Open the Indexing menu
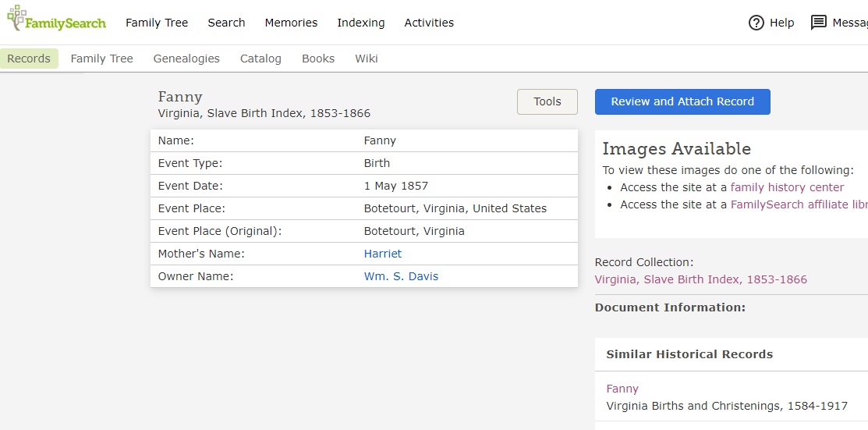 [360, 23]
